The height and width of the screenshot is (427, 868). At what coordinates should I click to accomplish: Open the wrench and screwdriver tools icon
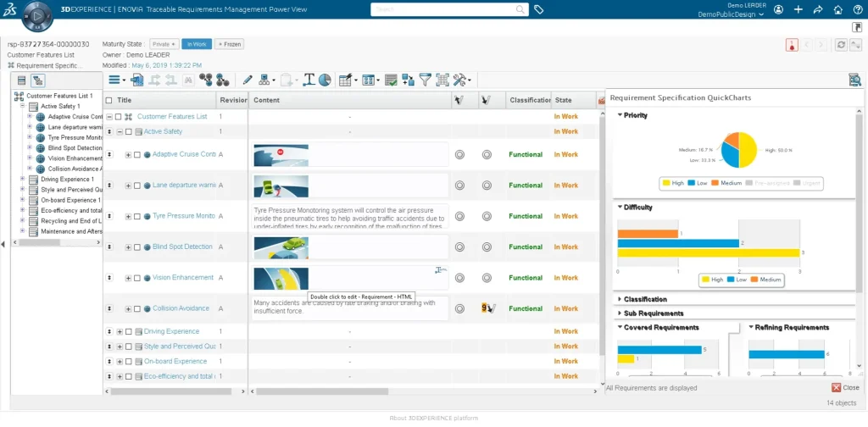pyautogui.click(x=461, y=80)
